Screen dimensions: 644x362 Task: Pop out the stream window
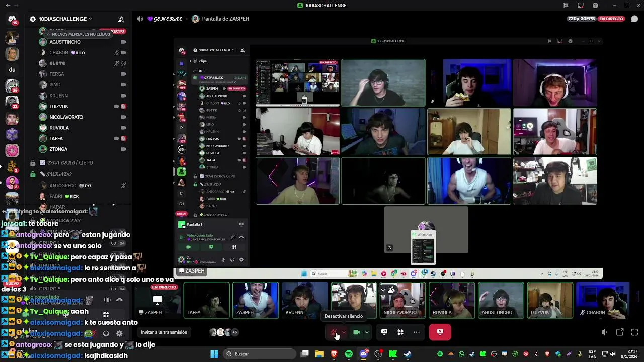click(x=620, y=332)
